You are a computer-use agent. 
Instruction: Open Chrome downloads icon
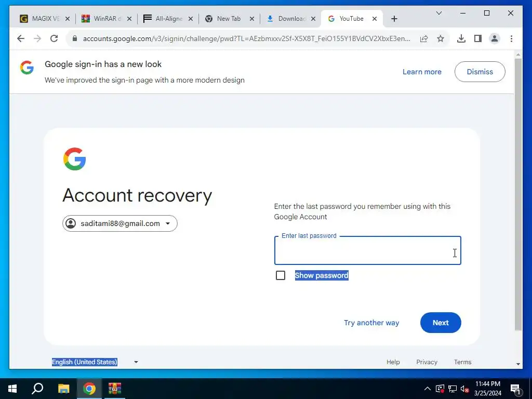click(x=461, y=38)
